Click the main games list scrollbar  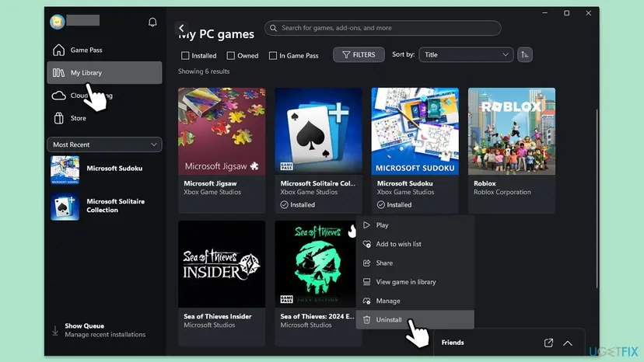[x=597, y=199]
